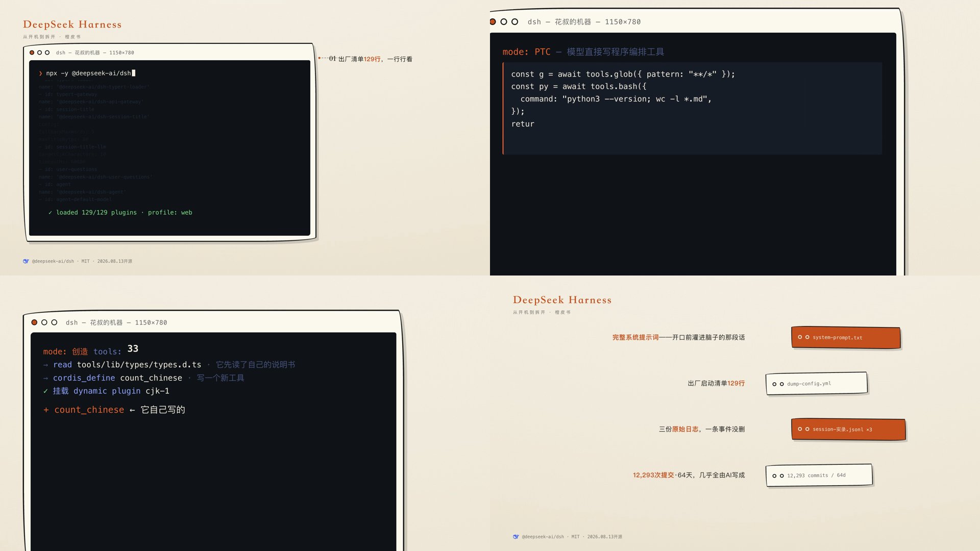
Task: Click the annotation "出厂清单129行，一行行看"
Action: pyautogui.click(x=375, y=59)
